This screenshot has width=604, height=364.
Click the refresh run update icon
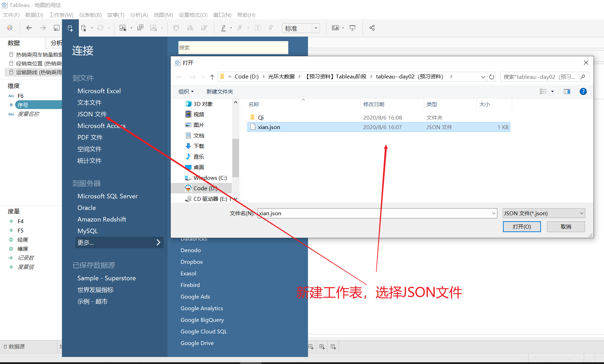pos(100,28)
